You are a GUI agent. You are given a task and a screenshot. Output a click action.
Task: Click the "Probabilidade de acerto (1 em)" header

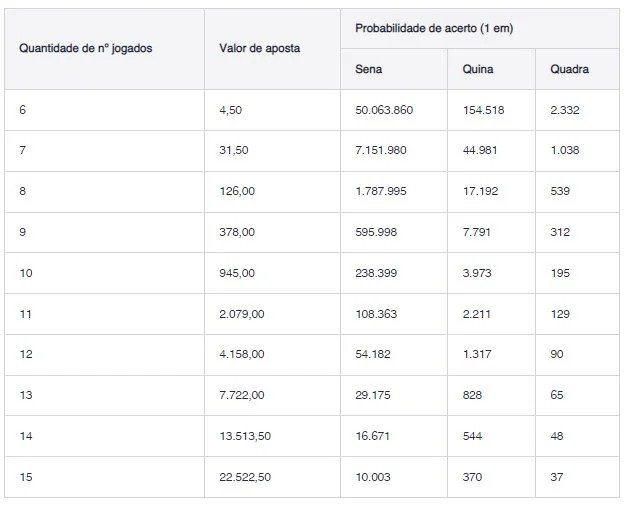click(x=434, y=28)
